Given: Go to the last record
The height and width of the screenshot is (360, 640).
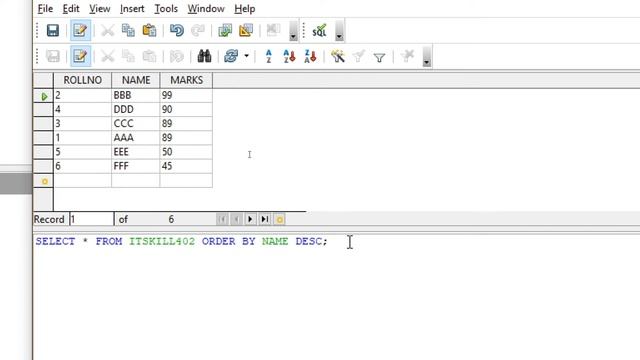Looking at the screenshot, I should tap(264, 220).
